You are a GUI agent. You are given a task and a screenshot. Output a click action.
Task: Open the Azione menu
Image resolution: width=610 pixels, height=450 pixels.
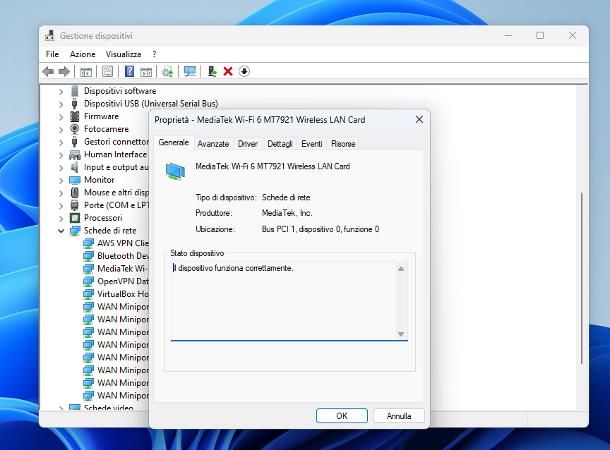[82, 54]
